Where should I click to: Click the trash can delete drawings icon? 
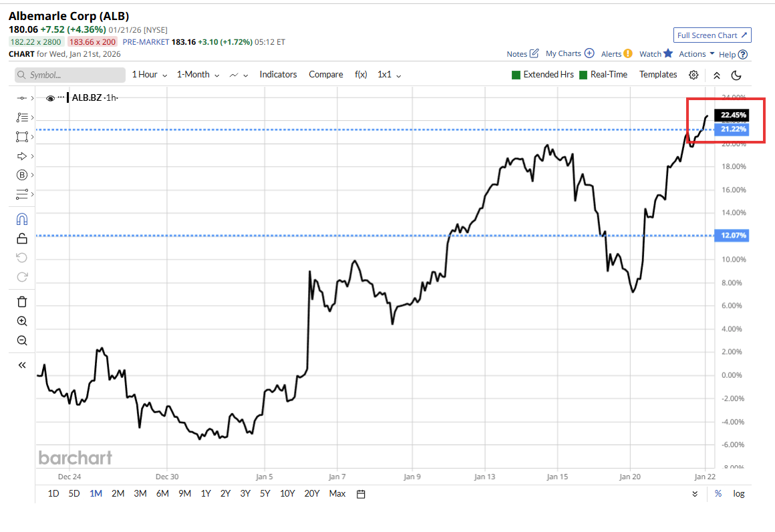[x=21, y=302]
